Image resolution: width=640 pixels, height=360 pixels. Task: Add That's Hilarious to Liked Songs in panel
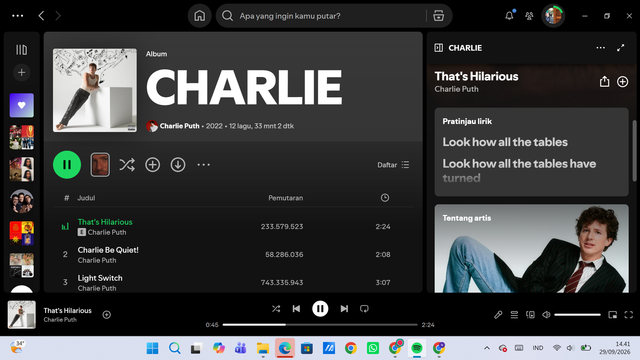pos(622,82)
